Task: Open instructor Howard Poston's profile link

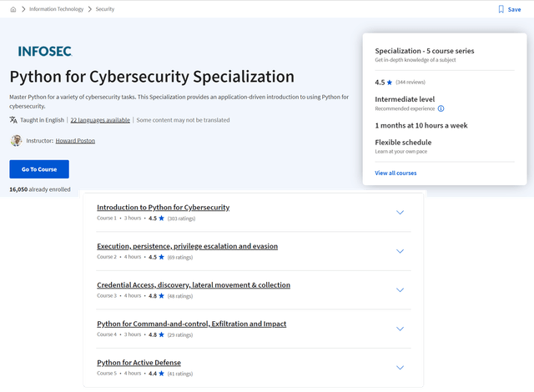Action: tap(75, 141)
